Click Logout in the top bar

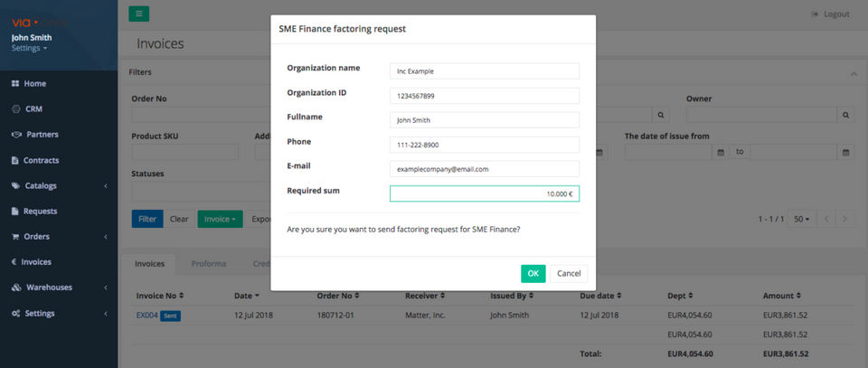tap(831, 14)
